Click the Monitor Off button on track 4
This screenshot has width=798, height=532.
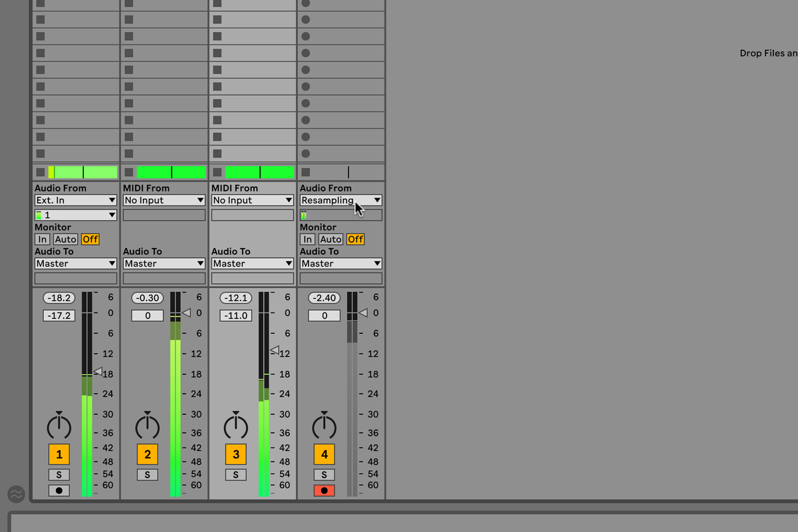click(x=355, y=239)
